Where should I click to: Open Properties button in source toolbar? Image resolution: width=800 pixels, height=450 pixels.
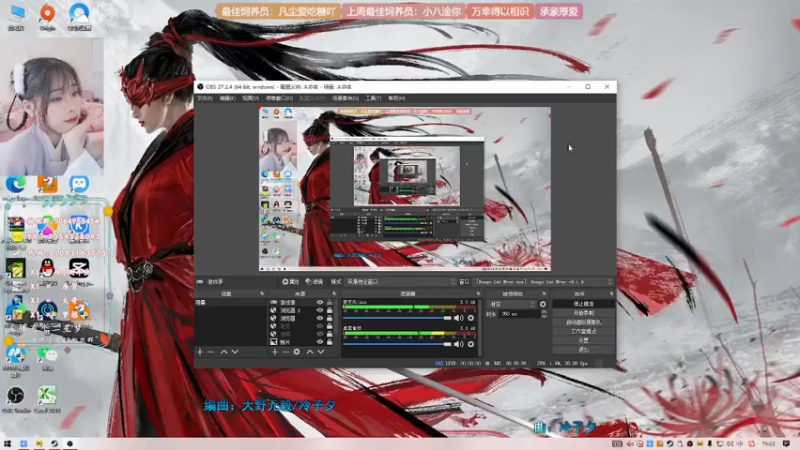(x=291, y=282)
